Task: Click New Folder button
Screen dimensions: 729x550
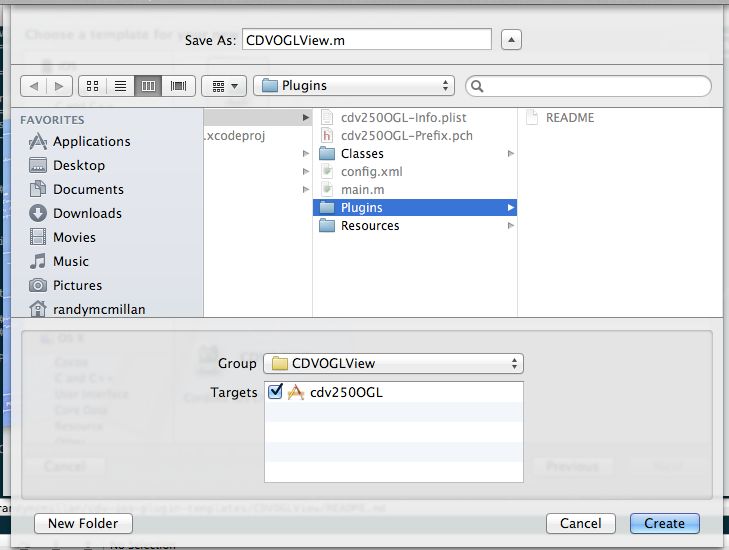Action: [x=83, y=523]
